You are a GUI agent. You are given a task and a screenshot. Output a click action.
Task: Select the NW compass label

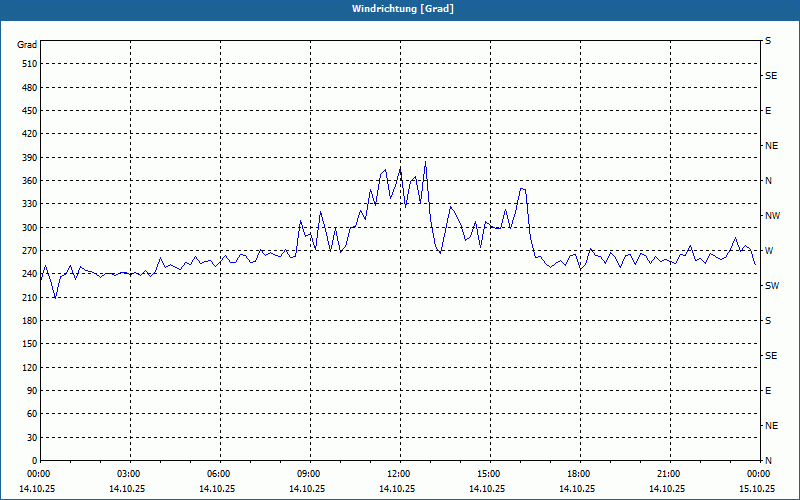772,216
